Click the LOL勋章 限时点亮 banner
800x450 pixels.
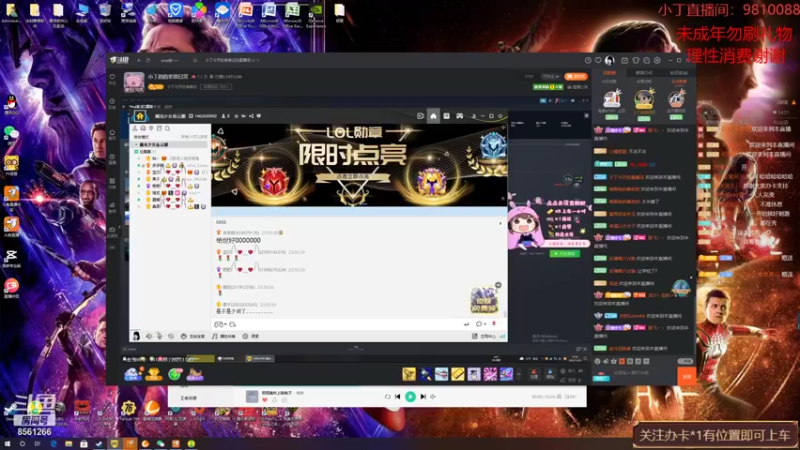pyautogui.click(x=359, y=165)
